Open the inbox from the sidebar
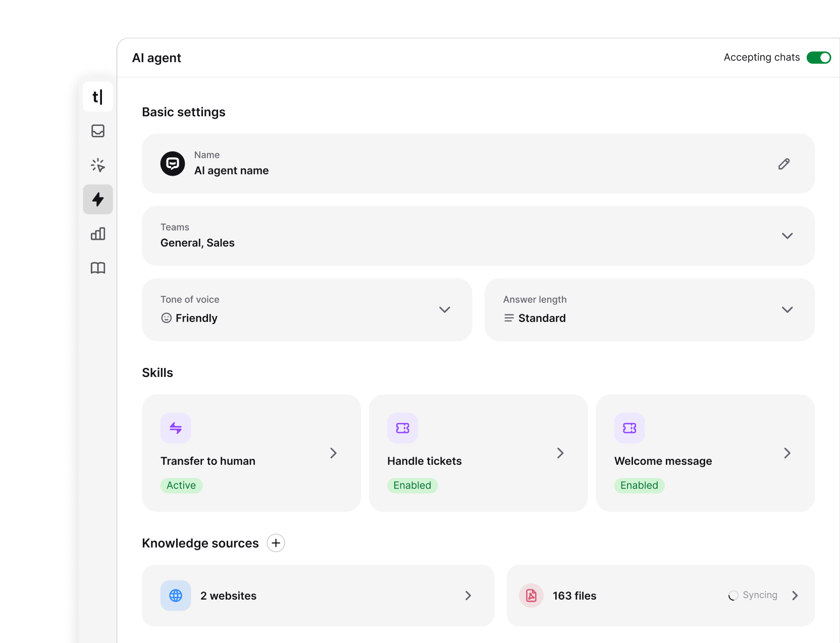Image resolution: width=840 pixels, height=643 pixels. (97, 131)
